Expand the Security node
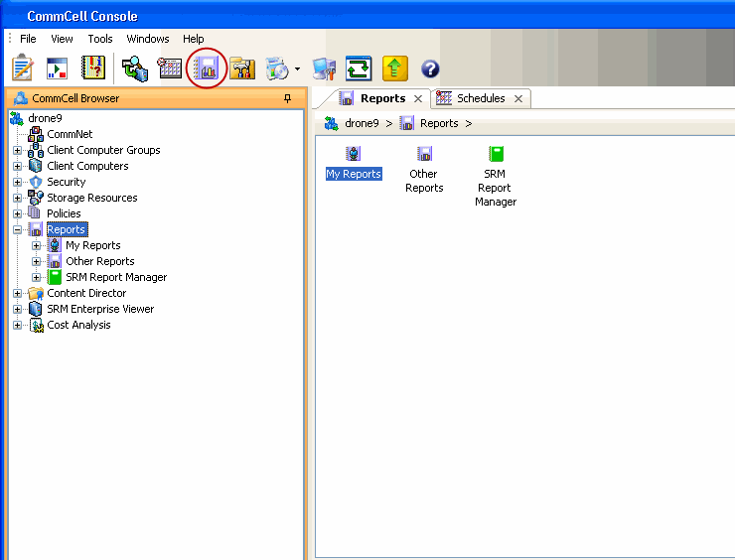 coord(17,183)
